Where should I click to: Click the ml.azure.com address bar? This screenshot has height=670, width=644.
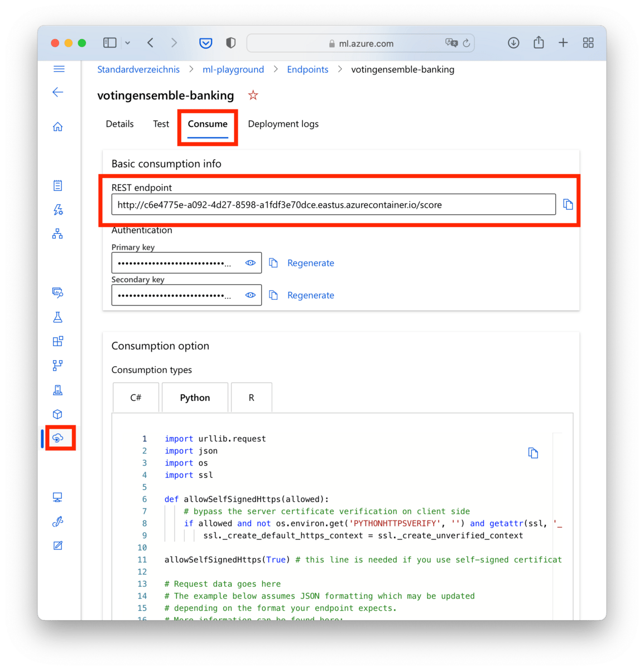(361, 43)
